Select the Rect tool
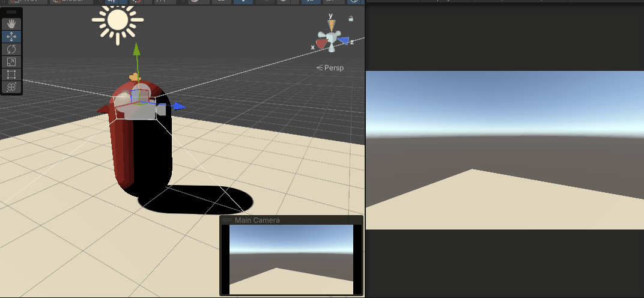Screen dimensions: 644x298 11,74
